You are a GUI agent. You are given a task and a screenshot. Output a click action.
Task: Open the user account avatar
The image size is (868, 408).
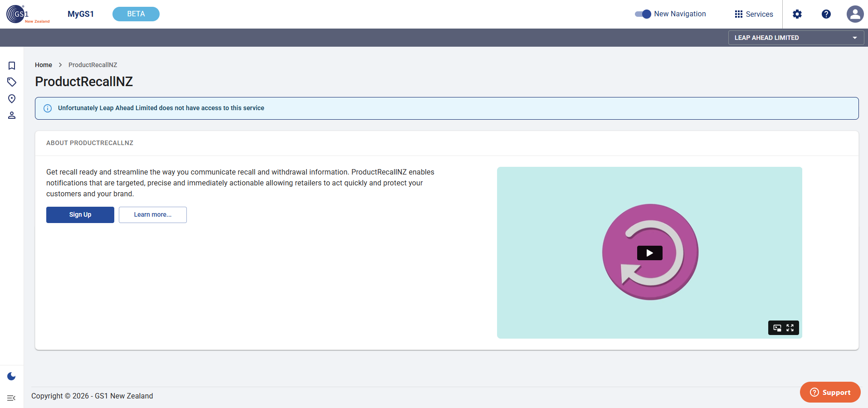click(855, 14)
